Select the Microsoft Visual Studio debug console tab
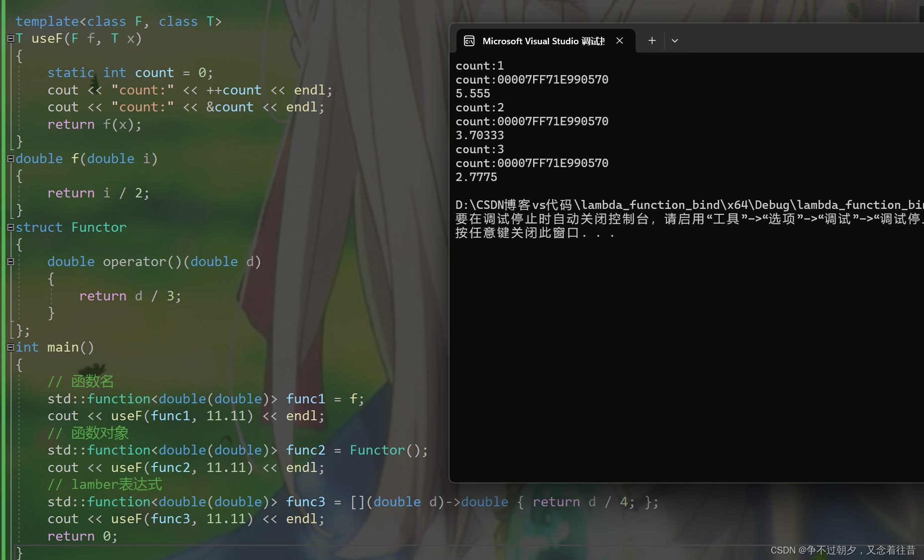Viewport: 924px width, 560px height. point(546,41)
